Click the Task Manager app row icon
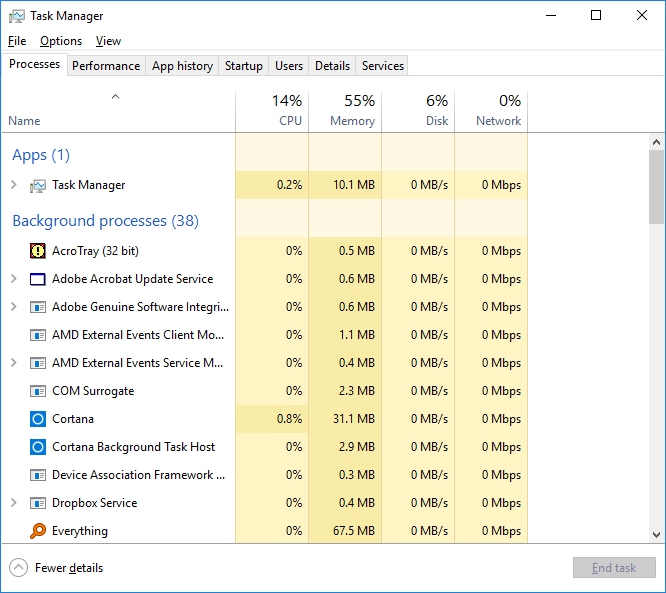This screenshot has height=593, width=666. [38, 185]
